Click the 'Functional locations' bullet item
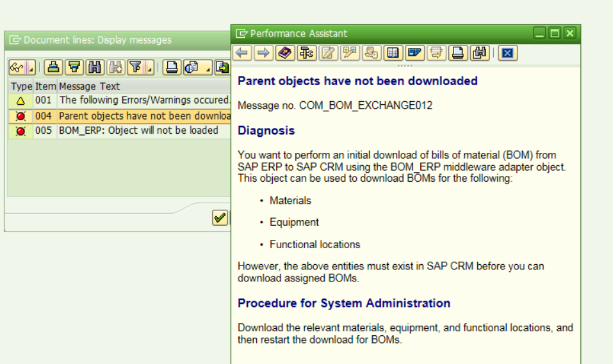This screenshot has width=613, height=364. coord(315,244)
